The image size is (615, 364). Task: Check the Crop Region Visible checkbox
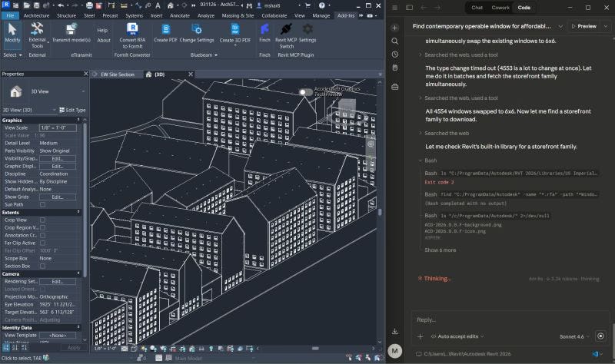(x=42, y=227)
